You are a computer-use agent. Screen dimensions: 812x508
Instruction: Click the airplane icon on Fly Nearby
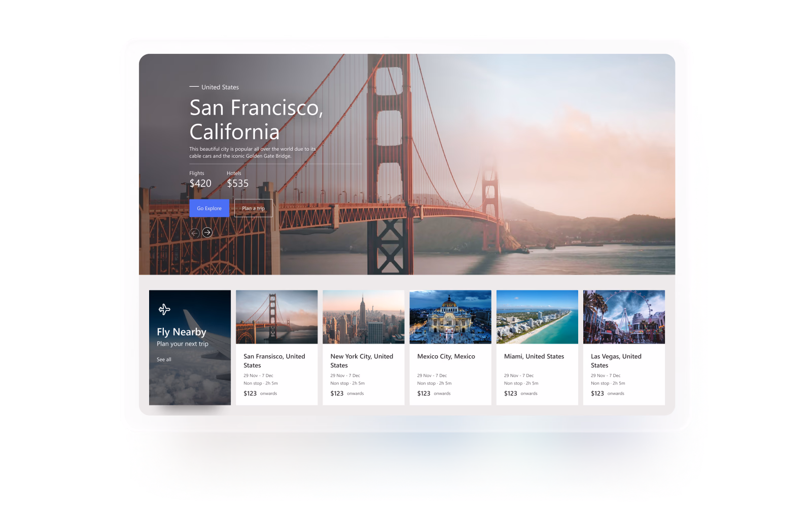click(x=164, y=309)
